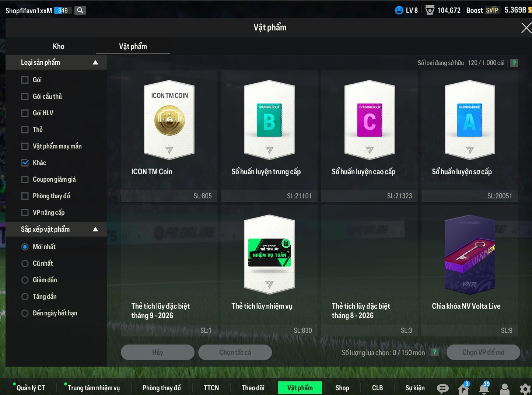Check the Gói cầu thủ filter checkbox

(25, 97)
